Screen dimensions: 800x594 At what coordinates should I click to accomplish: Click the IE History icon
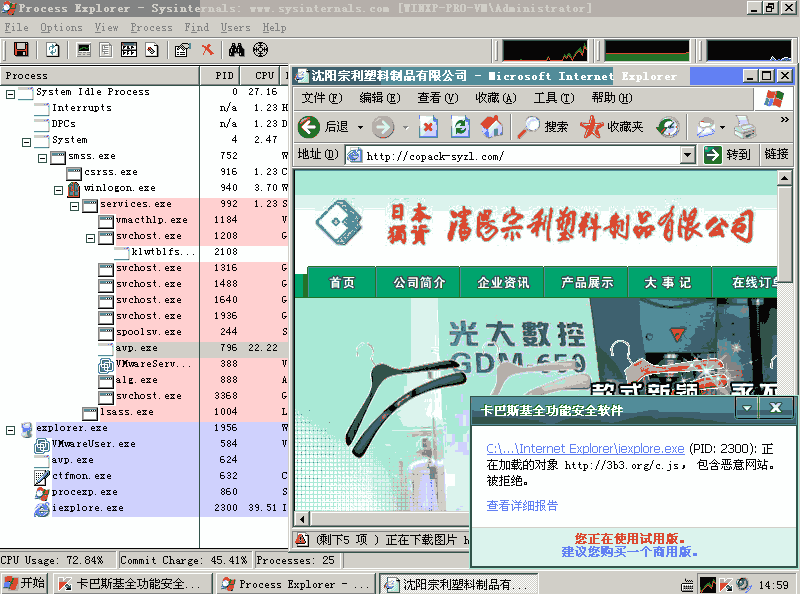(668, 127)
